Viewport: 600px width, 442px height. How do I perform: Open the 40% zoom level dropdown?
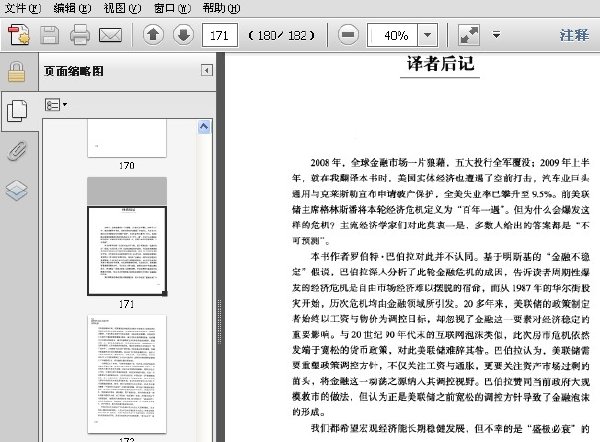[428, 35]
